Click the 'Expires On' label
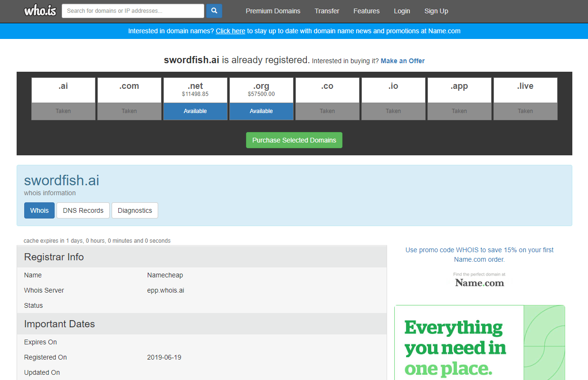 point(40,342)
